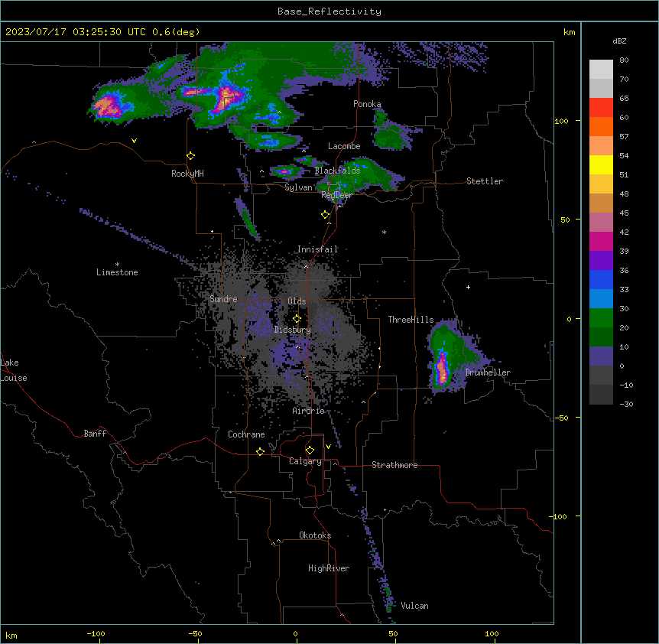Click the Ponoka city label
The height and width of the screenshot is (644, 659).
click(367, 104)
